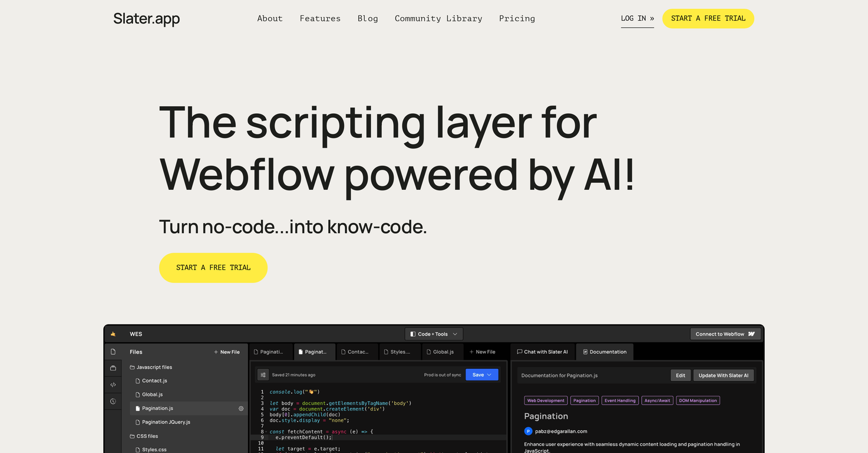
Task: Click the Files page icon in the sidebar
Action: (x=113, y=352)
